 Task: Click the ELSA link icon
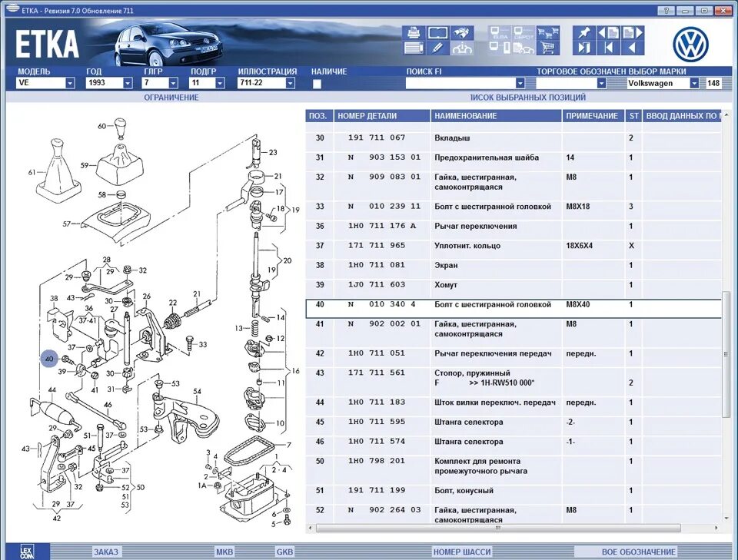click(x=500, y=33)
